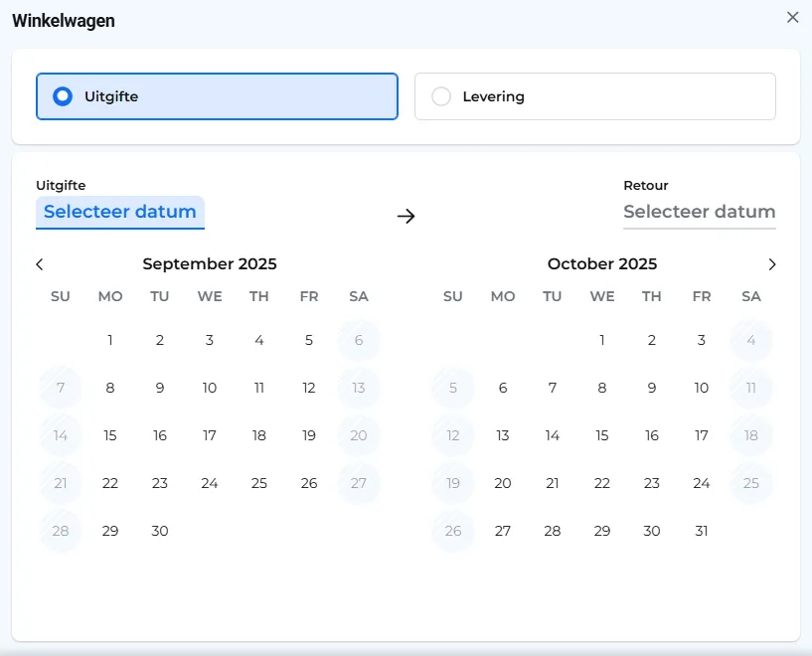Pick October 9 in the calendar
Image resolution: width=812 pixels, height=656 pixels.
pyautogui.click(x=652, y=388)
